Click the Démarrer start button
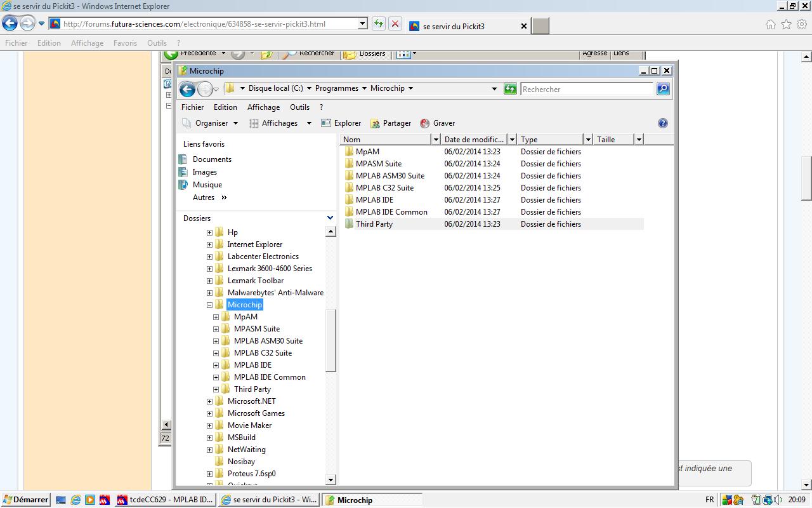This screenshot has height=508, width=812. coord(26,500)
